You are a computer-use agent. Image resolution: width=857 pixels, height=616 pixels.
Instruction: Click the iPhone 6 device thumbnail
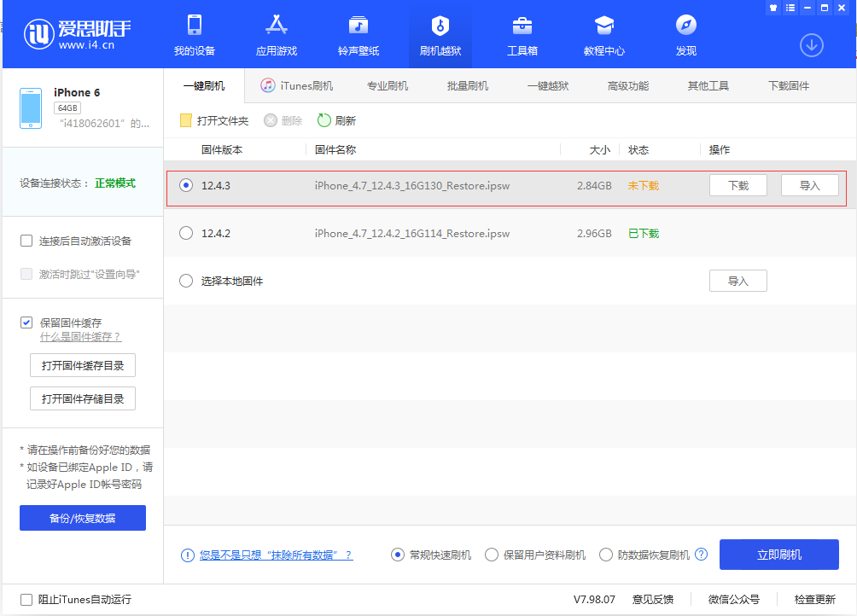pyautogui.click(x=31, y=108)
